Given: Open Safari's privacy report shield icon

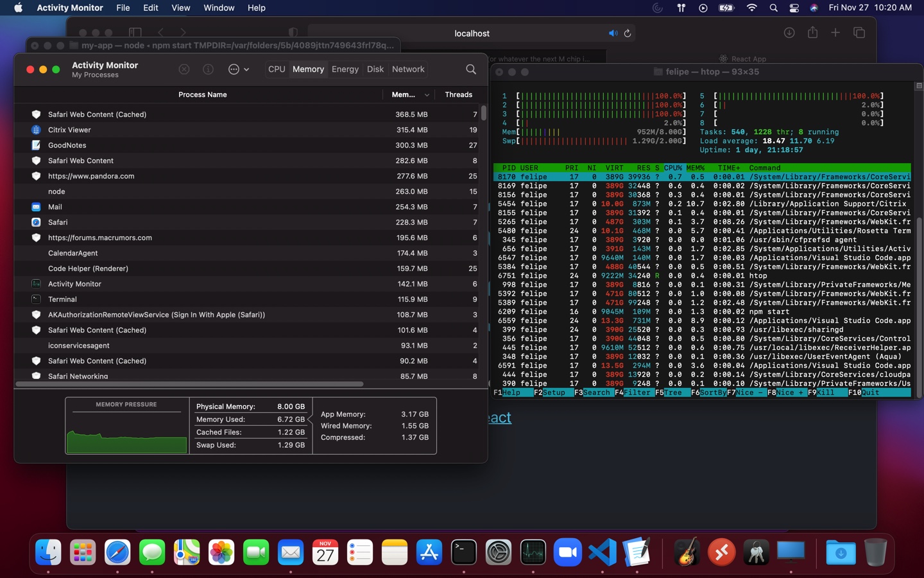Looking at the screenshot, I should click(x=293, y=33).
